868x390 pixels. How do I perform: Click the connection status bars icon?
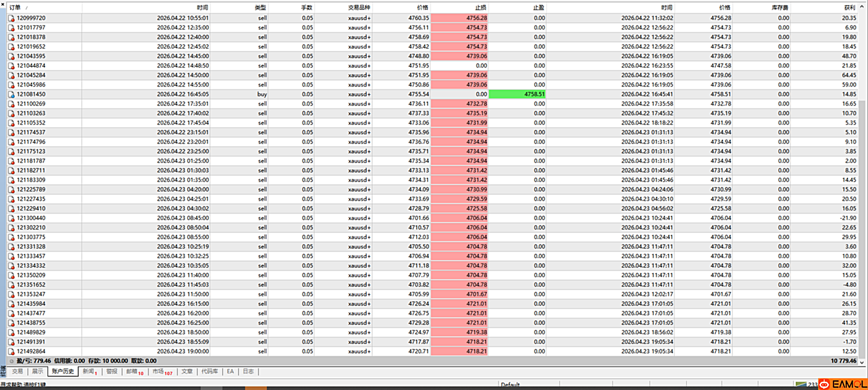click(x=801, y=385)
